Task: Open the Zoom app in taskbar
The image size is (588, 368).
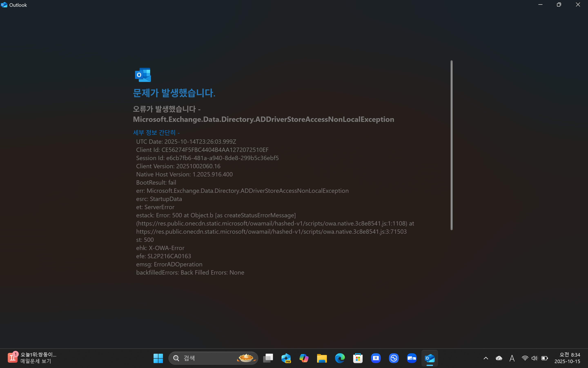Action: pos(412,358)
